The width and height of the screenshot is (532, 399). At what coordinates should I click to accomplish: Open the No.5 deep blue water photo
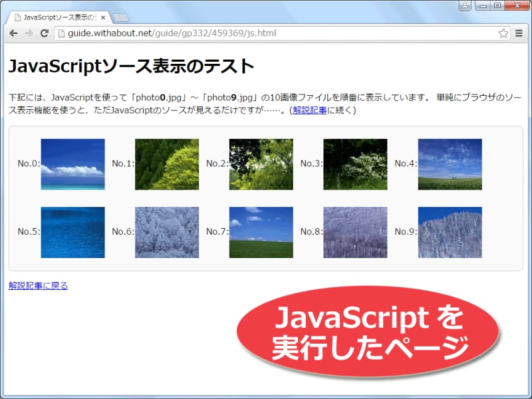(x=72, y=233)
